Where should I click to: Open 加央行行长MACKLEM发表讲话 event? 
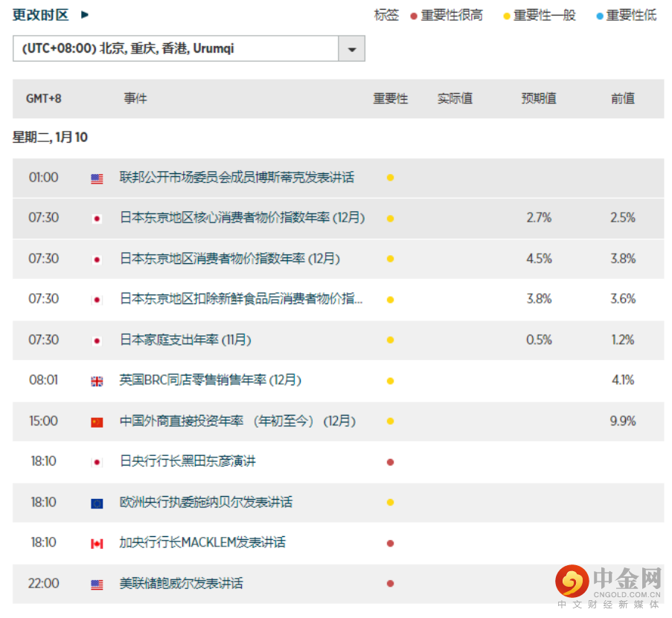tap(202, 543)
